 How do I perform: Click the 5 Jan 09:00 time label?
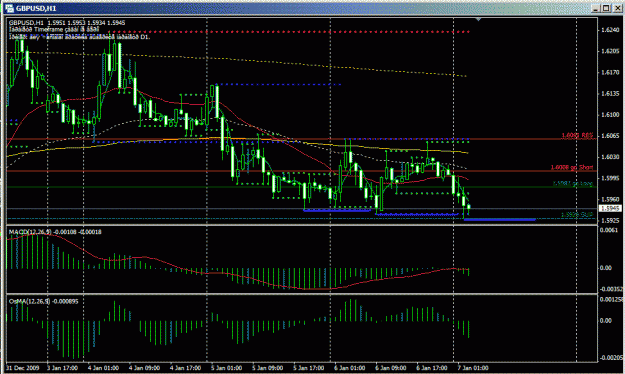tap(267, 368)
